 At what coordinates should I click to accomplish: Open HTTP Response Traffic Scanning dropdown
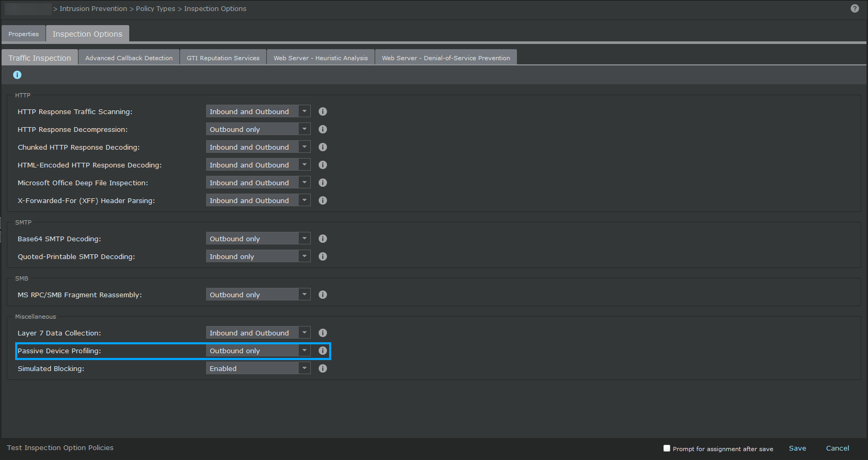click(x=258, y=111)
